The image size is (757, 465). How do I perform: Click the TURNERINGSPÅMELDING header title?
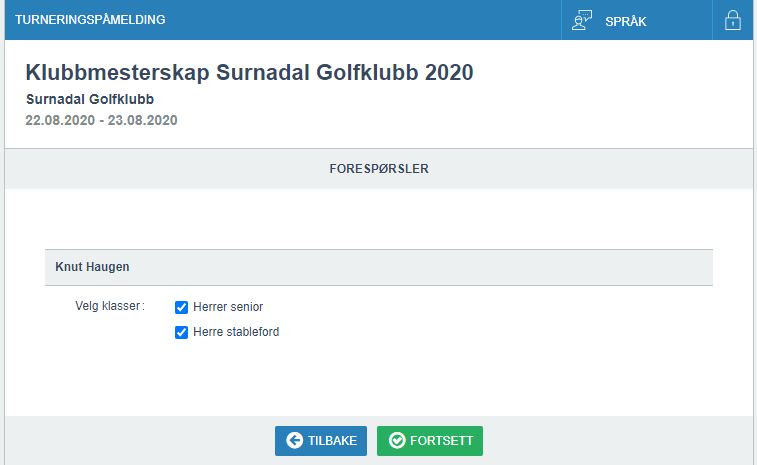pyautogui.click(x=90, y=20)
